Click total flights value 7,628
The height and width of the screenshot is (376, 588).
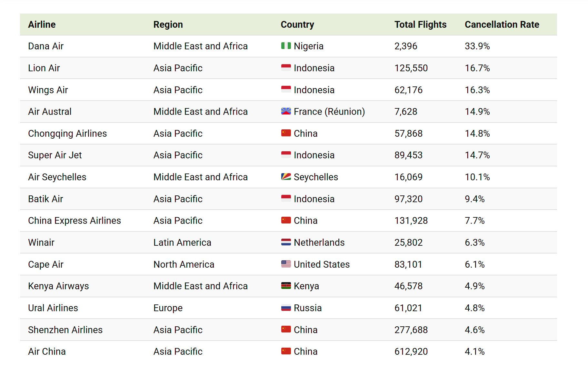406,112
